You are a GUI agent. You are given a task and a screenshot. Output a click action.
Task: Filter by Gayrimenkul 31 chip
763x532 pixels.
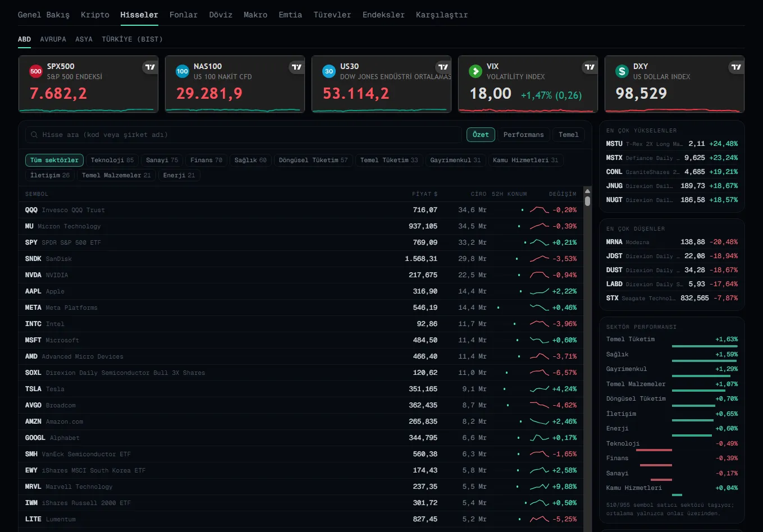(455, 160)
